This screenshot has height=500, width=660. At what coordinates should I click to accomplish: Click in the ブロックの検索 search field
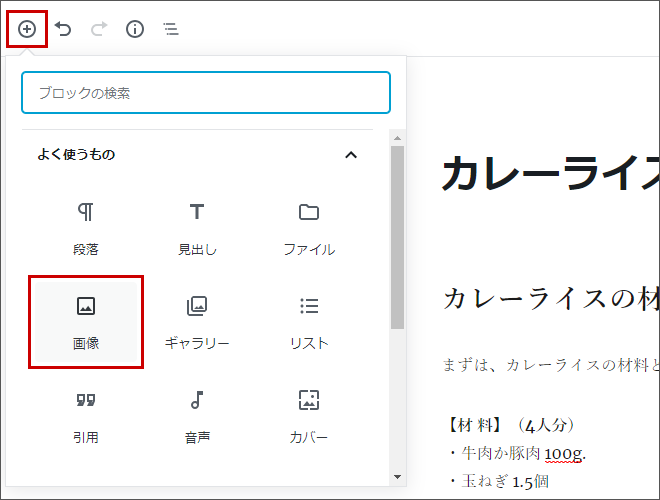coord(206,93)
